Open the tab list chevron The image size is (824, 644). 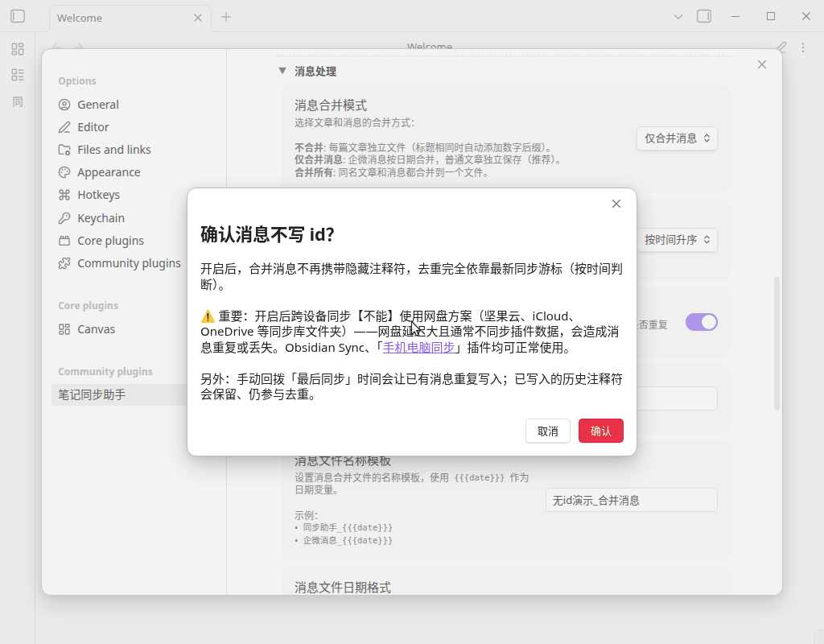coord(678,17)
